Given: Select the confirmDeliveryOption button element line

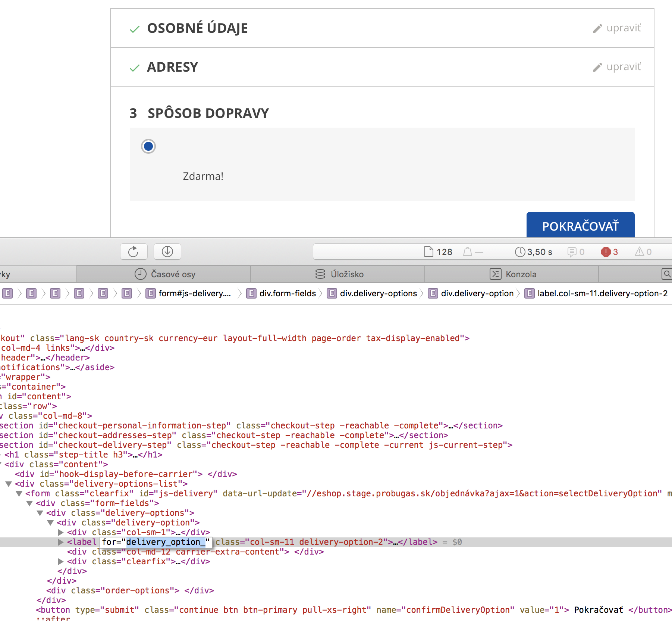Looking at the screenshot, I should click(354, 610).
